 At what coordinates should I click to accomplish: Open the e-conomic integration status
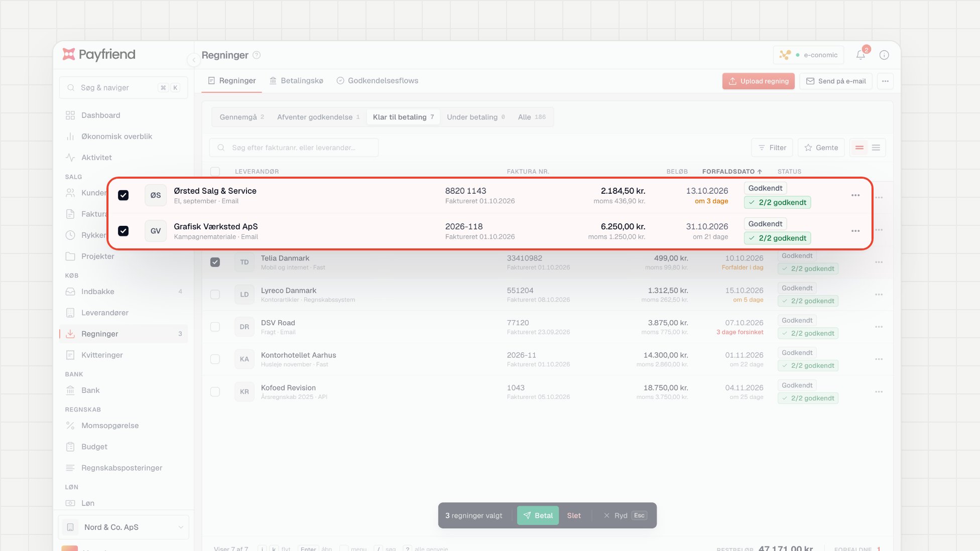pyautogui.click(x=808, y=55)
